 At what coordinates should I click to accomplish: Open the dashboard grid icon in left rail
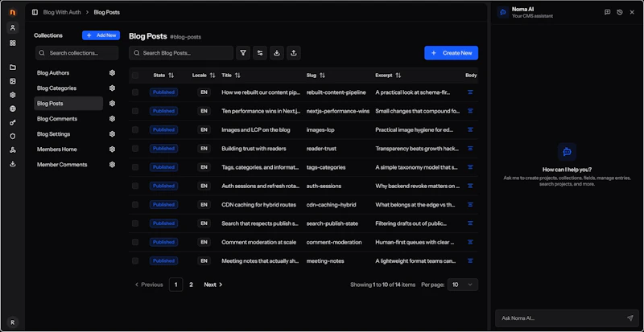(x=13, y=43)
